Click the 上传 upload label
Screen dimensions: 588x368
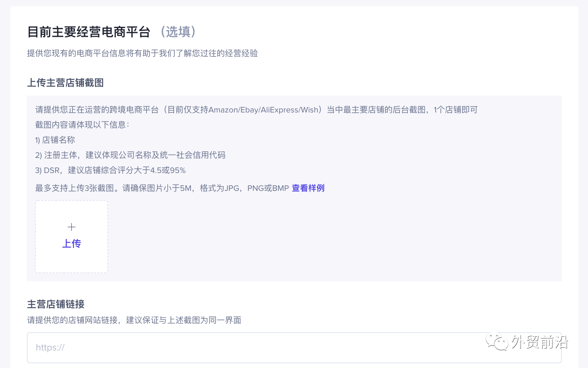point(72,243)
